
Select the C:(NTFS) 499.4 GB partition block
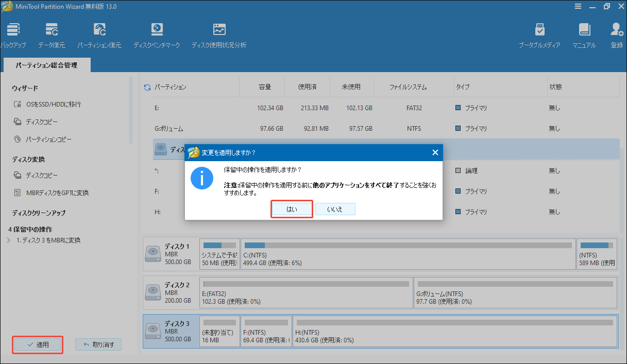[x=408, y=254]
